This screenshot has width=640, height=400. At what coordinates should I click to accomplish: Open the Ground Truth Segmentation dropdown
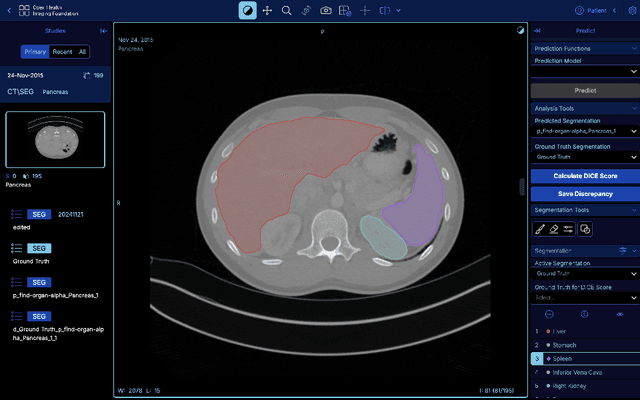pyautogui.click(x=585, y=157)
